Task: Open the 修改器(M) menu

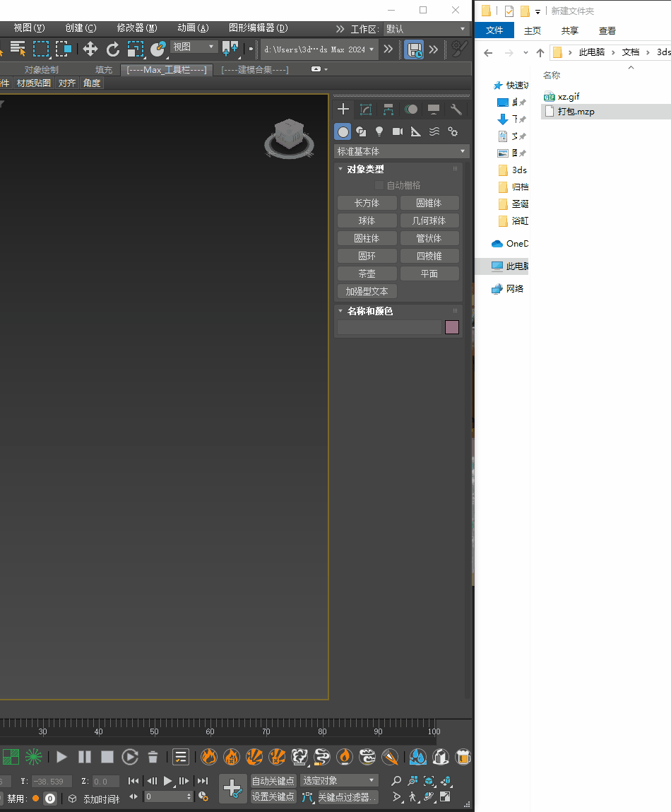Action: point(136,28)
